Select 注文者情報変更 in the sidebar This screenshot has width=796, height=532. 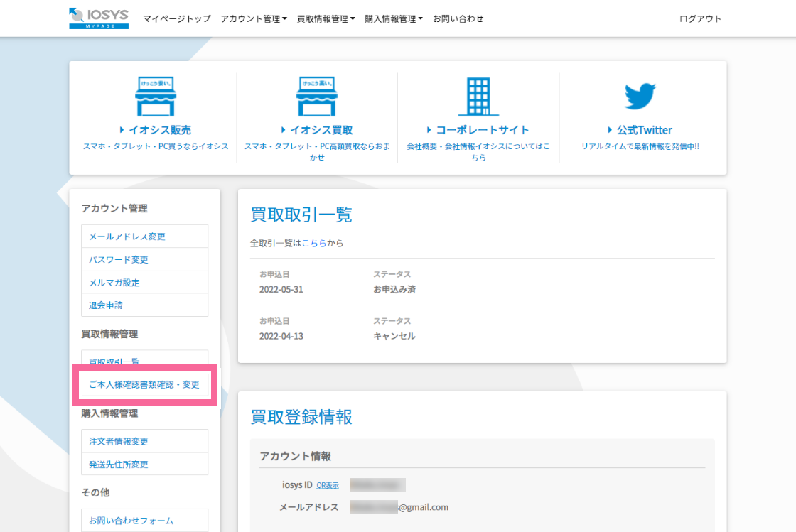119,441
